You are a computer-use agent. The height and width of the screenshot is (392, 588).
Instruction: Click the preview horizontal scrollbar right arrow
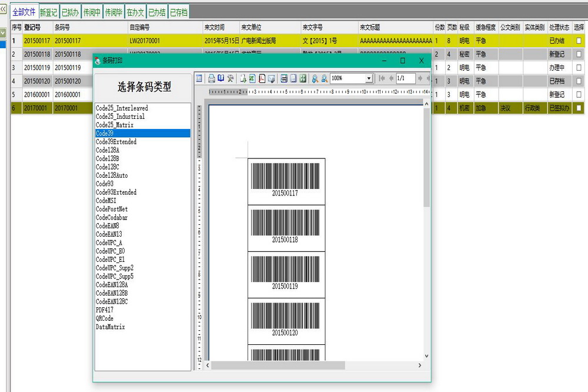[x=420, y=365]
